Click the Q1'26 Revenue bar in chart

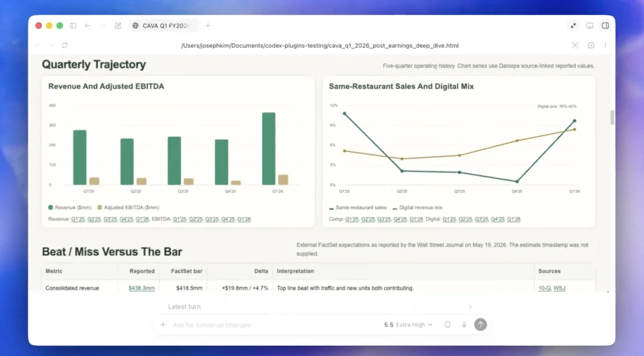coord(268,148)
